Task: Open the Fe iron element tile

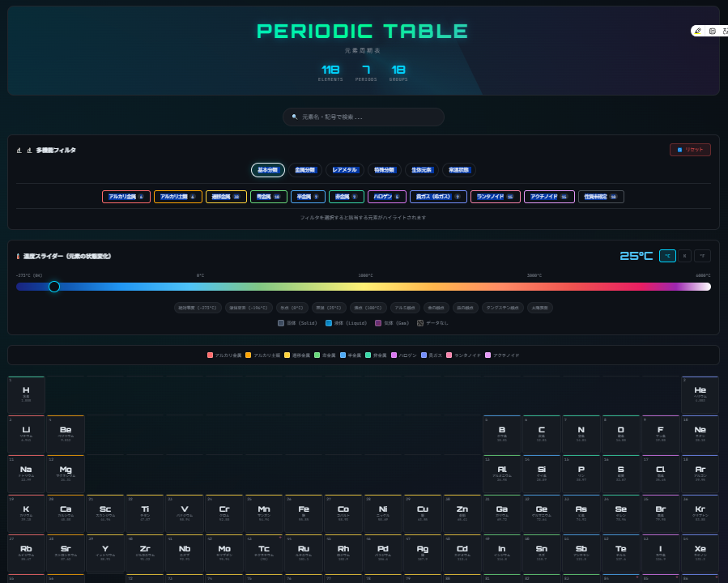Action: [304, 513]
